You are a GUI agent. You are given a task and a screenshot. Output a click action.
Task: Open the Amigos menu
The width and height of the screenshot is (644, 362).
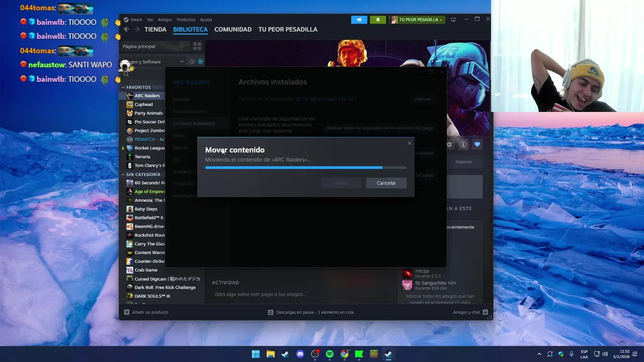tap(165, 20)
